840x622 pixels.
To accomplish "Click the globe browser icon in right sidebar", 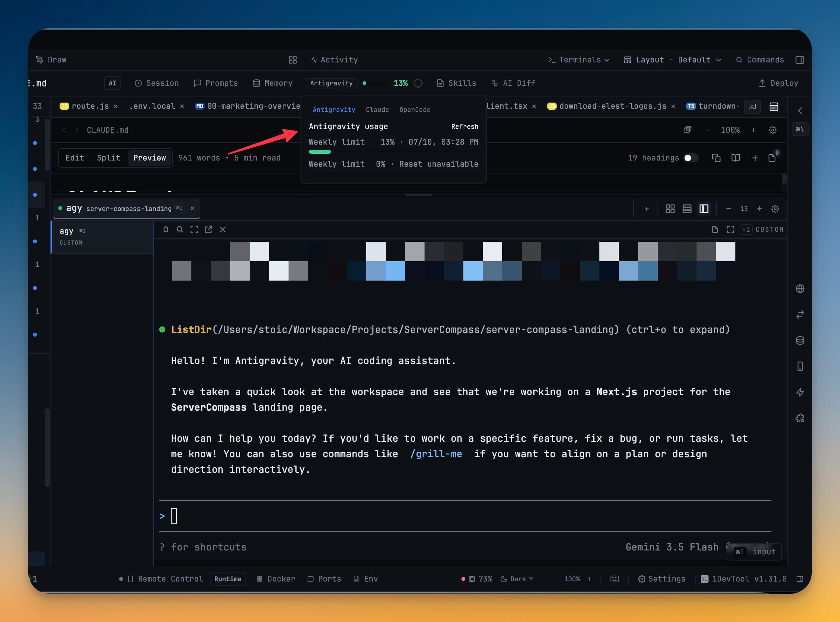I will point(800,289).
